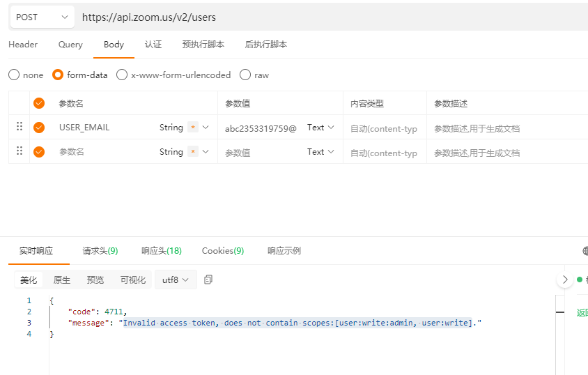
Task: Open the 后执行脚本 tab
Action: [x=266, y=44]
